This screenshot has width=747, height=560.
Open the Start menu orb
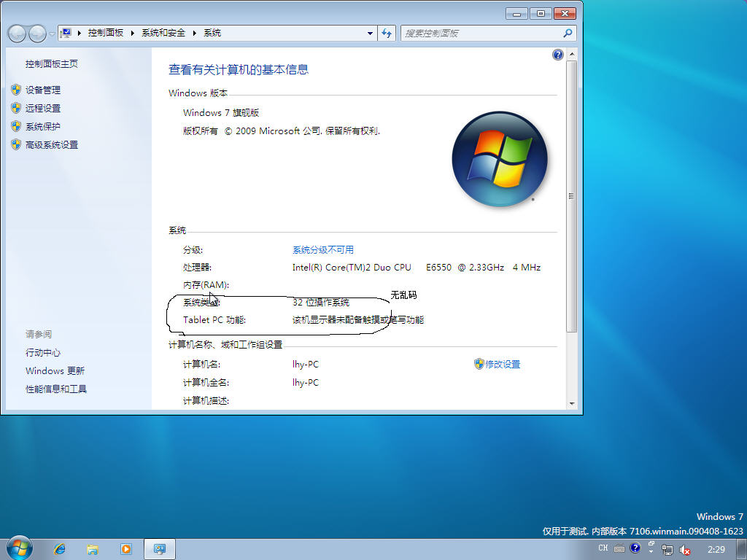(x=19, y=548)
